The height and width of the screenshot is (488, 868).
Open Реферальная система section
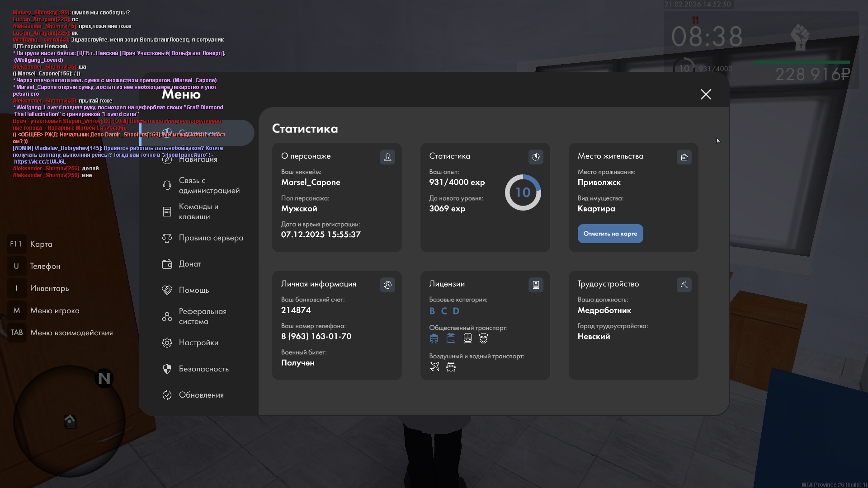tap(202, 316)
